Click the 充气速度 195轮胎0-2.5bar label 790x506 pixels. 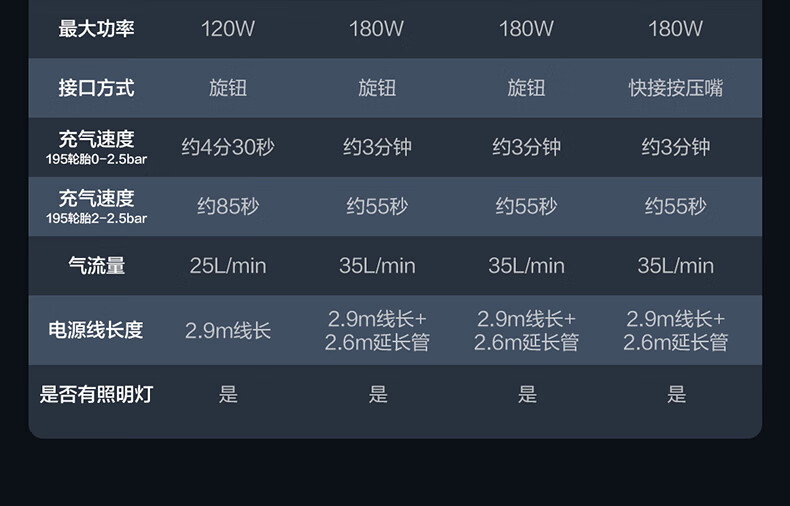[x=96, y=147]
